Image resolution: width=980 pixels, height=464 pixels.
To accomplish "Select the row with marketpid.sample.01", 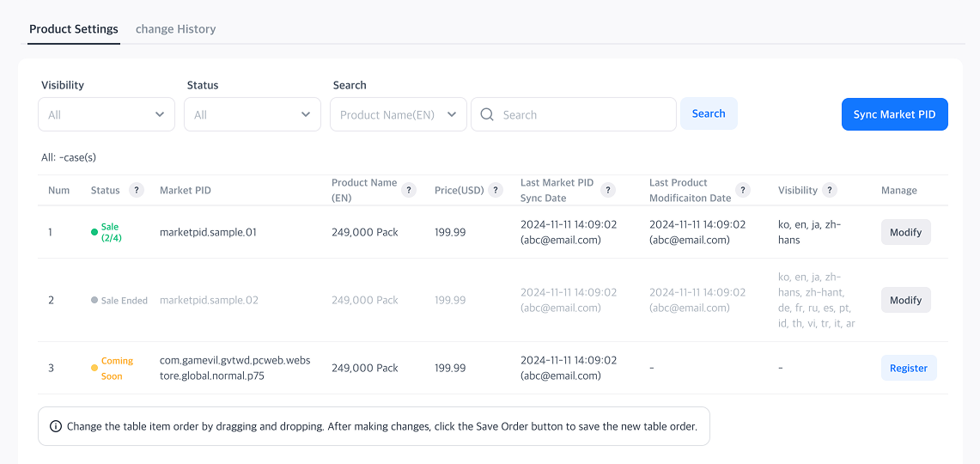I will click(x=208, y=232).
